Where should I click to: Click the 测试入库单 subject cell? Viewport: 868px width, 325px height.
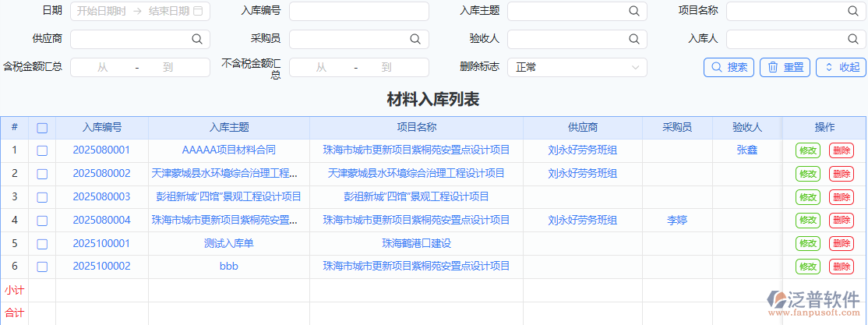pos(228,243)
